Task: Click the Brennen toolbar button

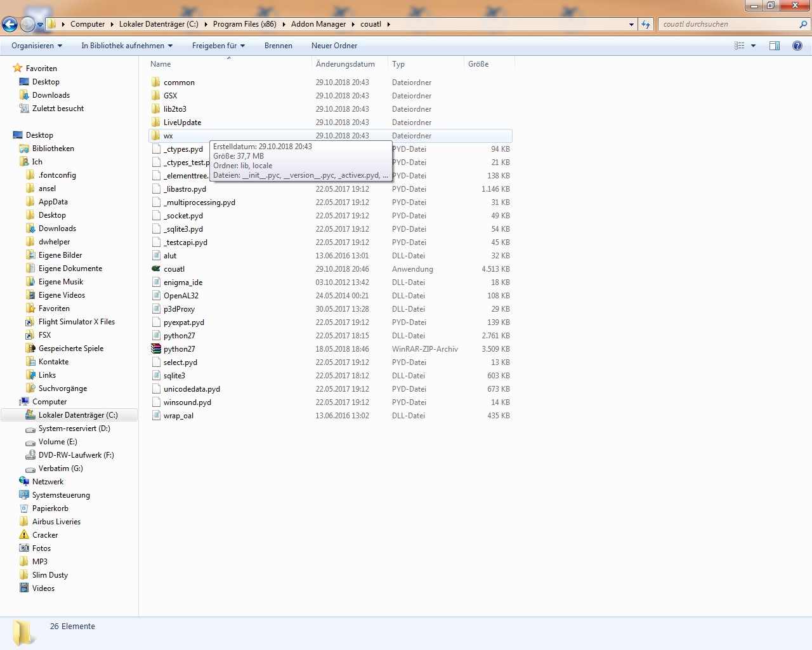Action: pyautogui.click(x=278, y=46)
